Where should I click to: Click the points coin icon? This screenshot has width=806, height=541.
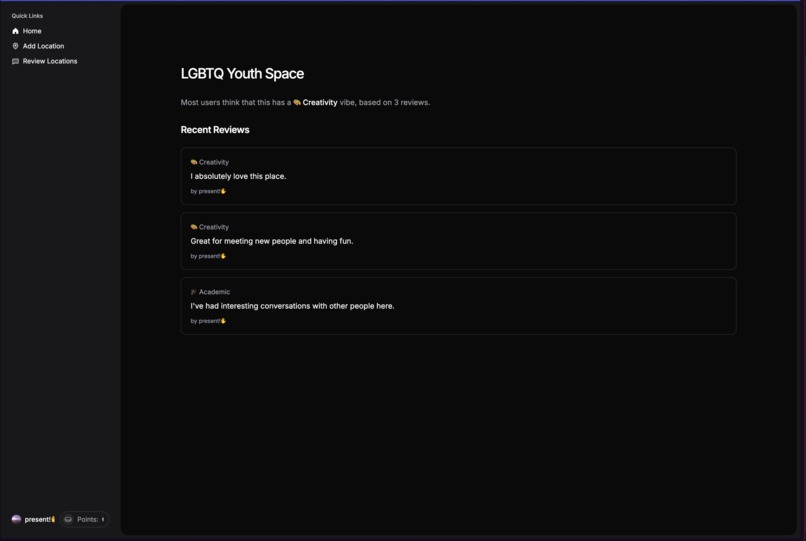(x=68, y=519)
